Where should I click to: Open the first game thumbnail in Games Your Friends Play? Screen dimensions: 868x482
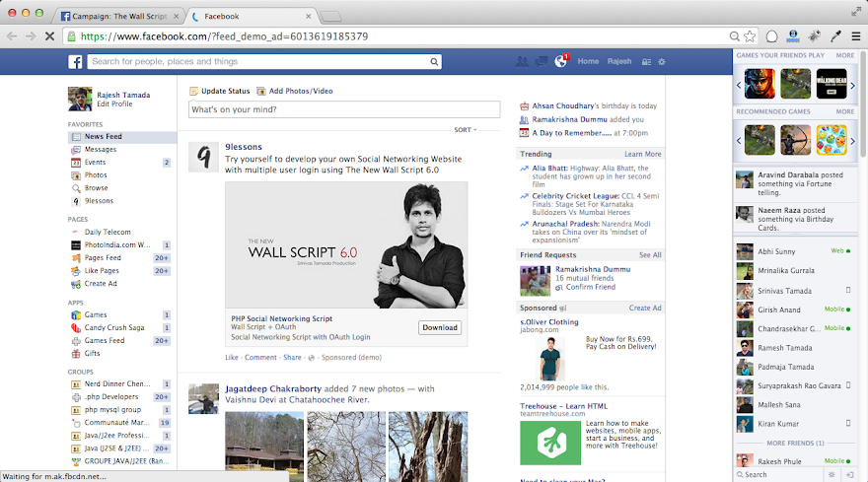759,84
